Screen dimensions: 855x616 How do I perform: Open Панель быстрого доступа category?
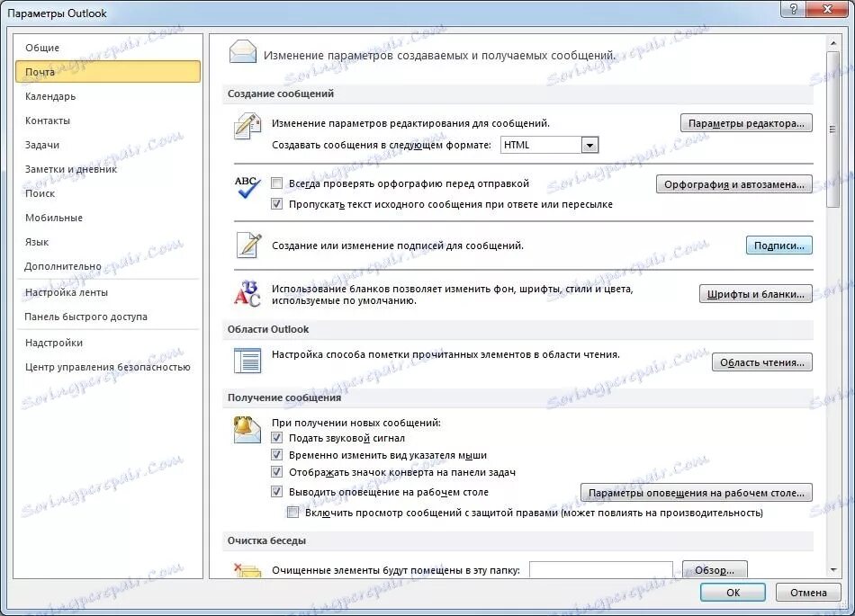(108, 317)
